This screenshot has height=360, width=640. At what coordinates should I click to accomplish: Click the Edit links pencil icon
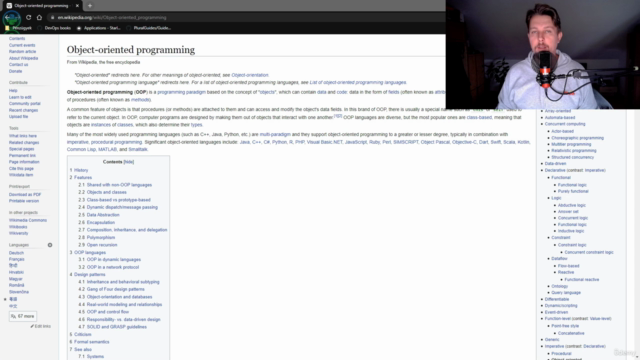click(x=32, y=326)
